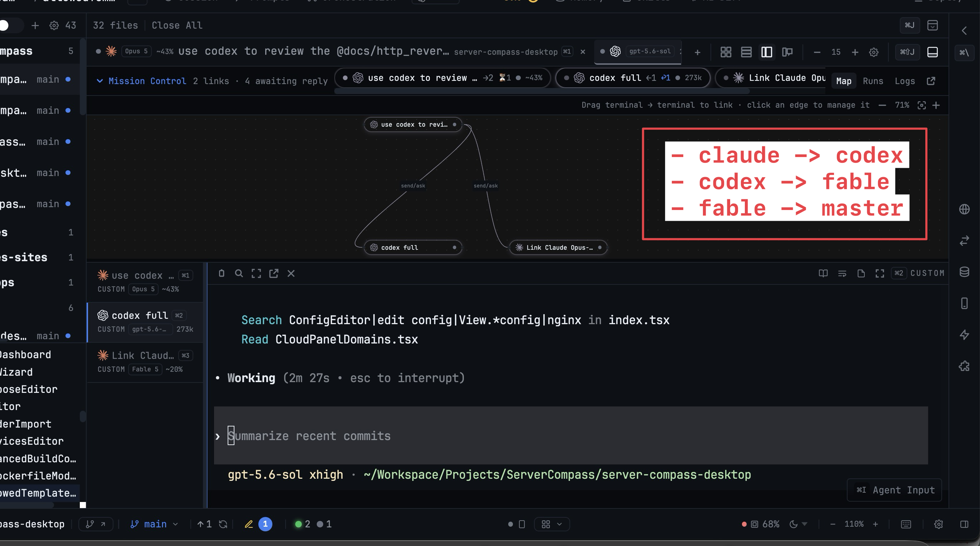
Task: Open the database icon in right sidebar
Action: (964, 272)
